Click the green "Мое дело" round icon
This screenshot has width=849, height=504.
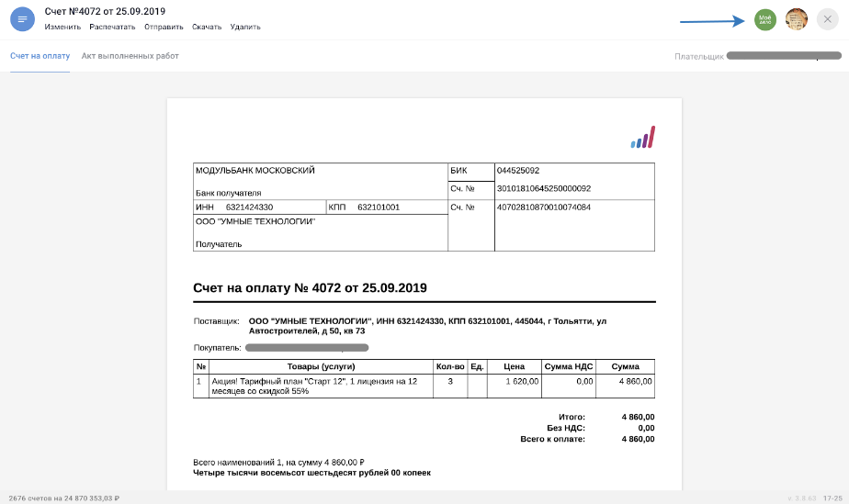[x=764, y=19]
